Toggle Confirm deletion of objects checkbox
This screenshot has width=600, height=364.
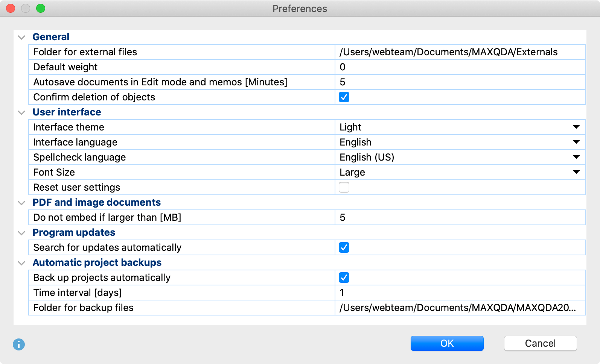click(x=344, y=97)
